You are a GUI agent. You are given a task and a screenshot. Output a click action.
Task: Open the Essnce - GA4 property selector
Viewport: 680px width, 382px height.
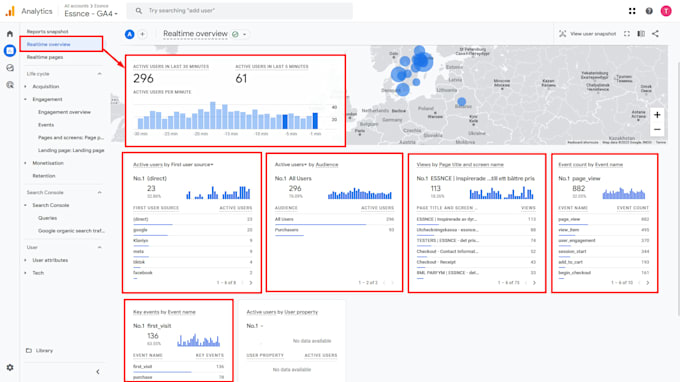click(x=91, y=14)
